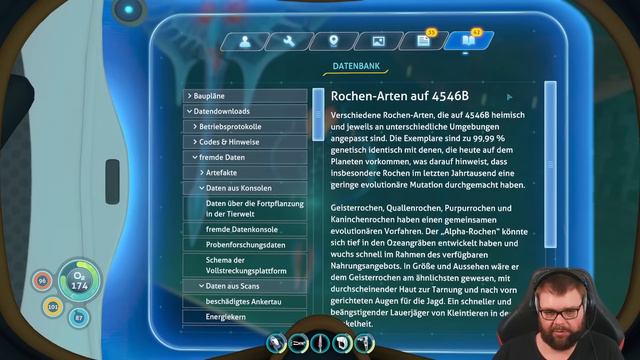Click the article text scrollbar thumb
Image resolution: width=640 pixels, height=360 pixels.
550,164
